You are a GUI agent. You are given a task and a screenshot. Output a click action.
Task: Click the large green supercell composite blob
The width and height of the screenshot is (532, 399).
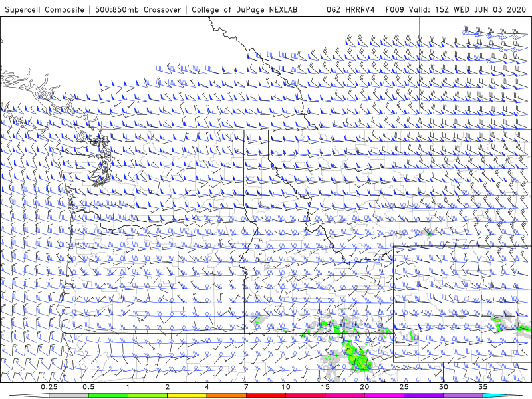coord(358,357)
